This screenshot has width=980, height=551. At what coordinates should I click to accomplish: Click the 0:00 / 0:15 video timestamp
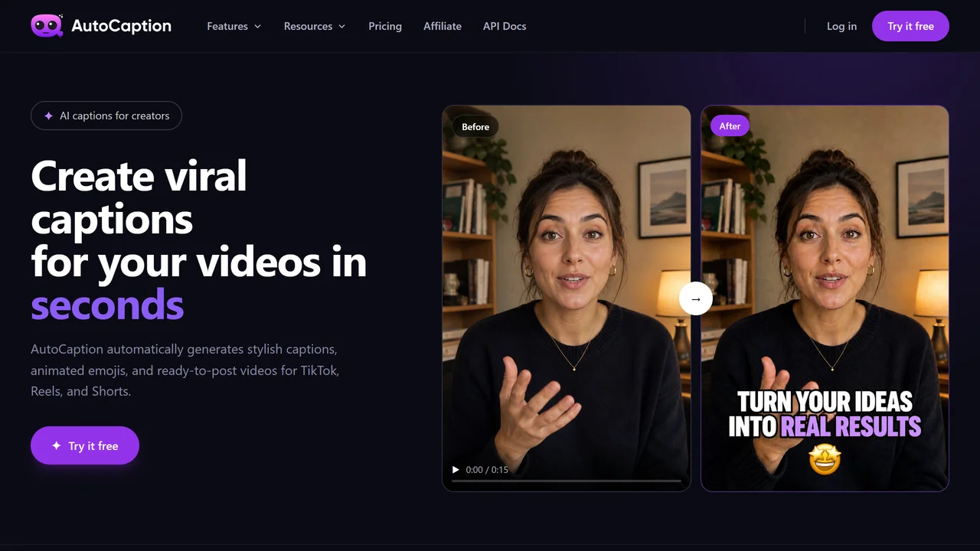487,469
